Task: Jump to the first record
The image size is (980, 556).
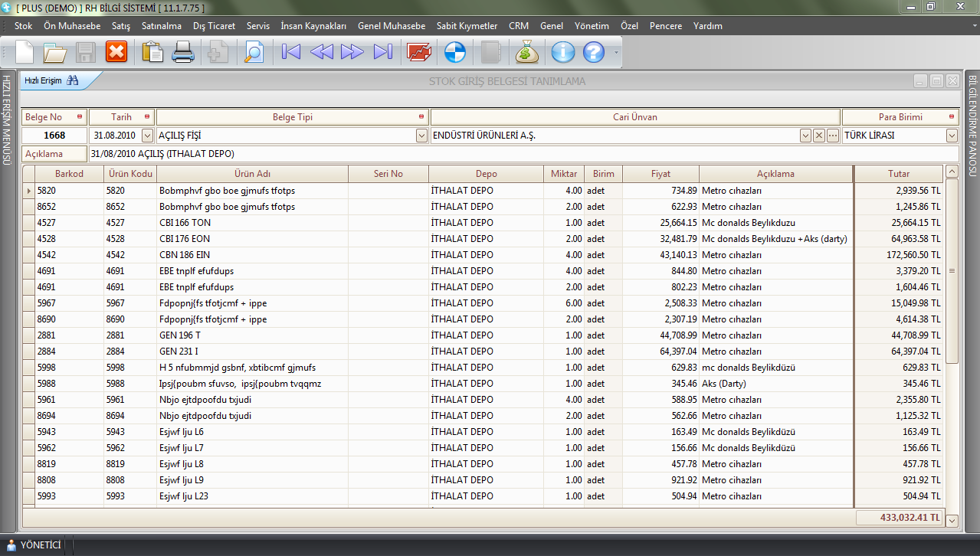Action: click(x=291, y=52)
